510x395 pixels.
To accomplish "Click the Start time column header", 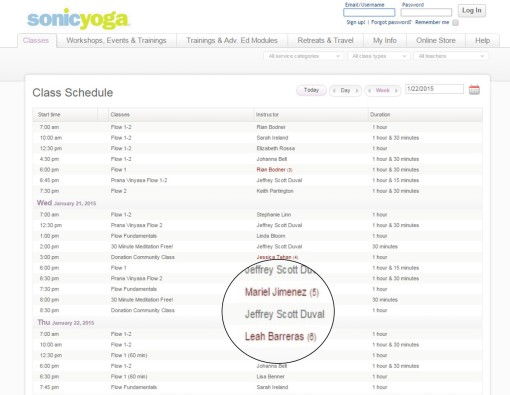I will point(49,115).
